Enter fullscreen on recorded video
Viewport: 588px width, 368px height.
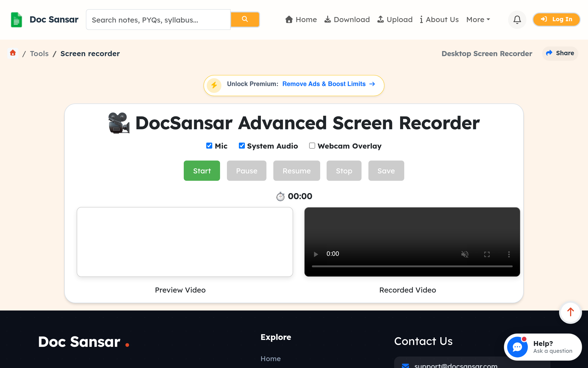(487, 254)
